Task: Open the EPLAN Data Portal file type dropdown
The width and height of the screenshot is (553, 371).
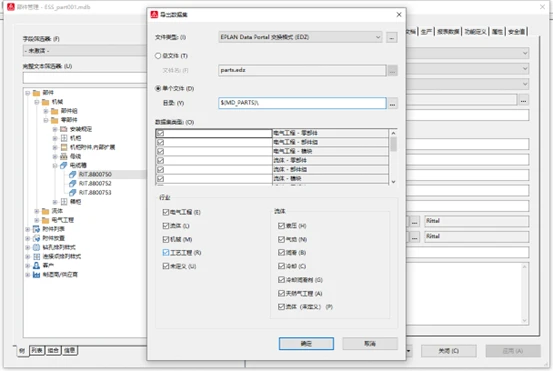Action: pyautogui.click(x=300, y=37)
